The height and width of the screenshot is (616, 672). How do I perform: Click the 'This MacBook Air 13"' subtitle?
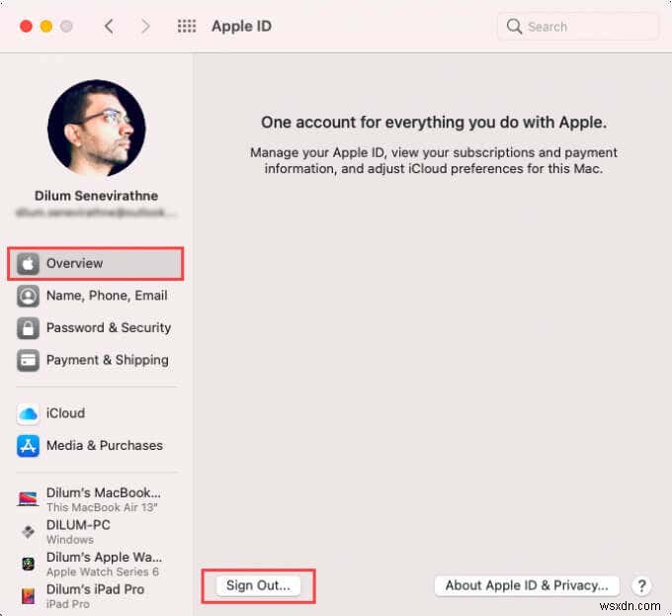(102, 507)
